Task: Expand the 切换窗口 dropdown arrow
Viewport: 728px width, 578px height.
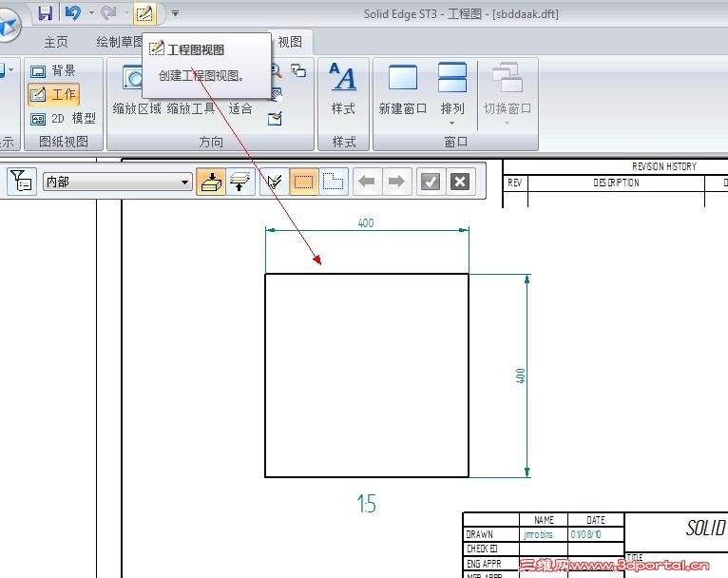Action: (507, 123)
